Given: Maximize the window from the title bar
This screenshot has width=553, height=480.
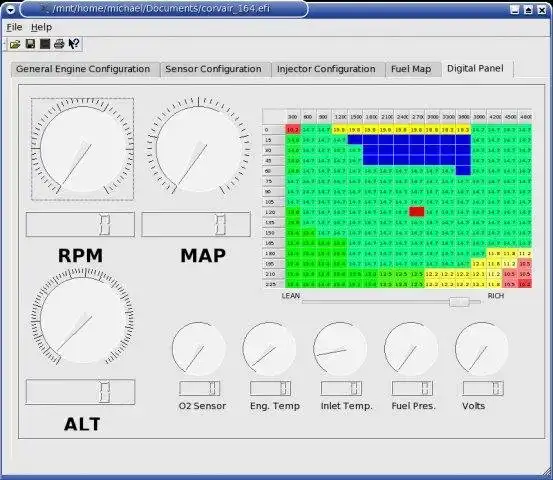Looking at the screenshot, I should [x=528, y=10].
